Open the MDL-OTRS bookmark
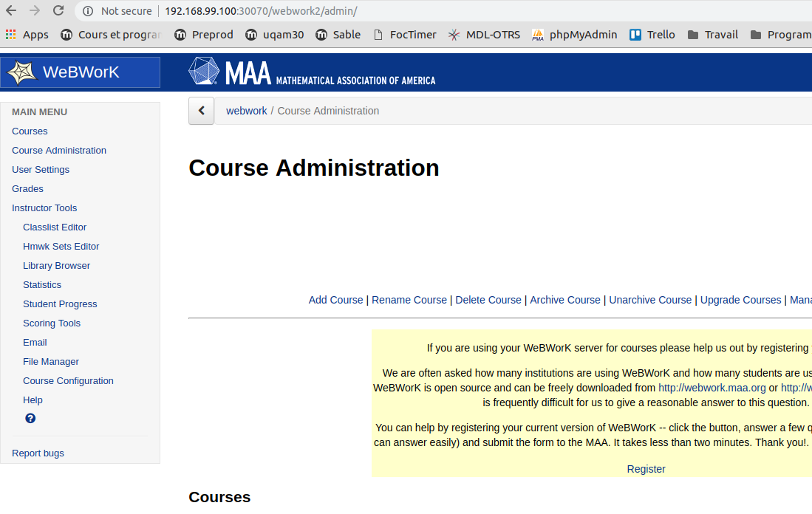812x514 pixels. pos(484,35)
